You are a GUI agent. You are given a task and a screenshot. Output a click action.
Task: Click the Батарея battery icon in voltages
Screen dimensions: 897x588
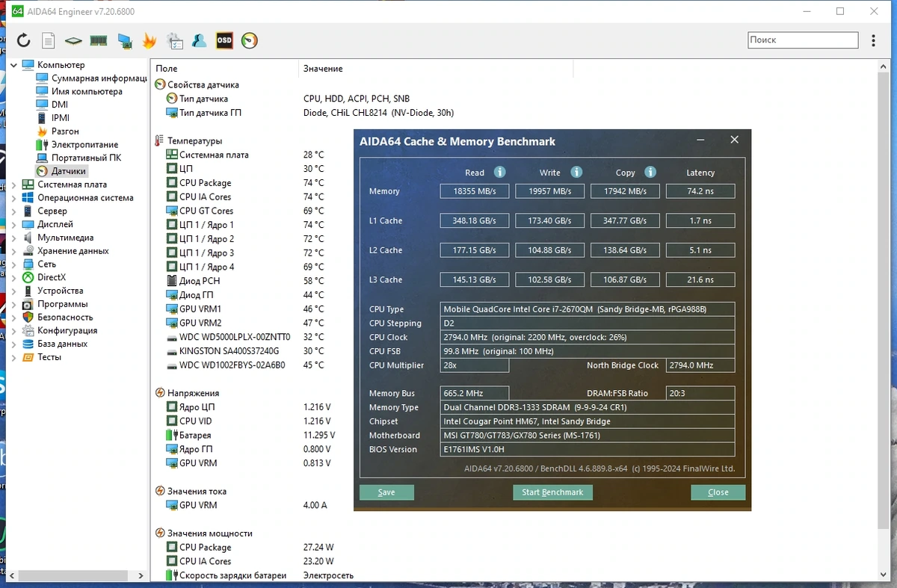[171, 435]
